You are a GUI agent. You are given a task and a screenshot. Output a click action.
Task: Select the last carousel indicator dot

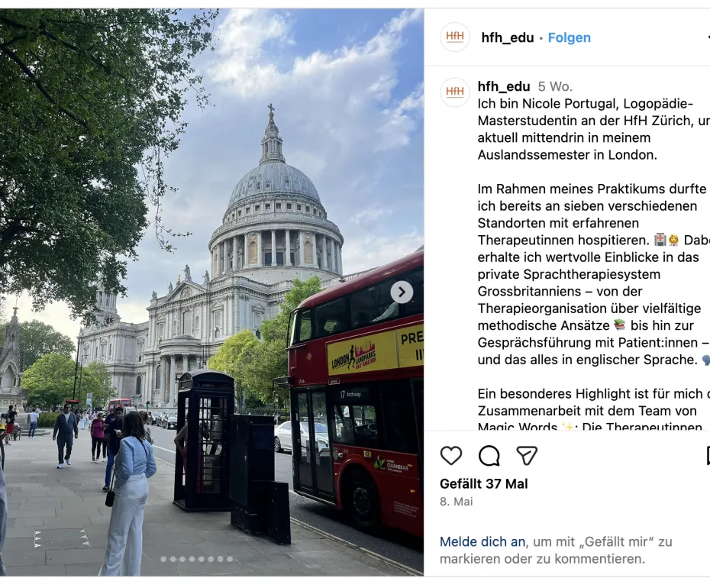(230, 559)
